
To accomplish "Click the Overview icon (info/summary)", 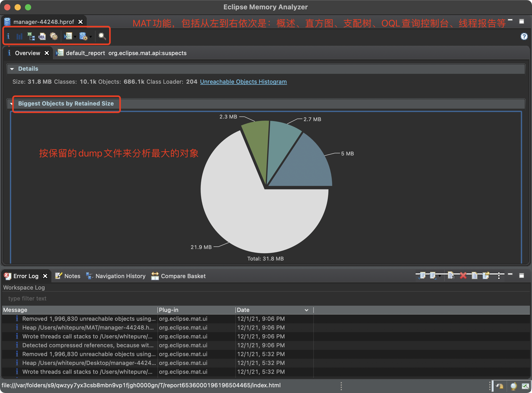I will [9, 36].
